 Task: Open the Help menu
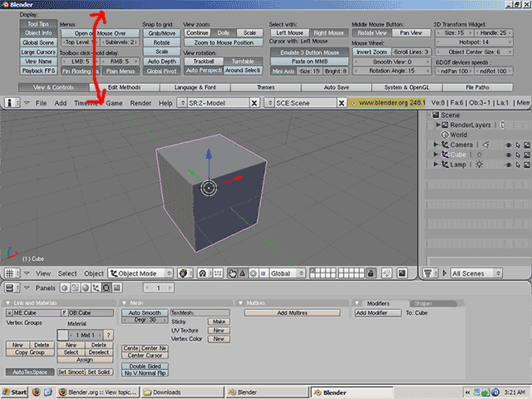(x=165, y=103)
